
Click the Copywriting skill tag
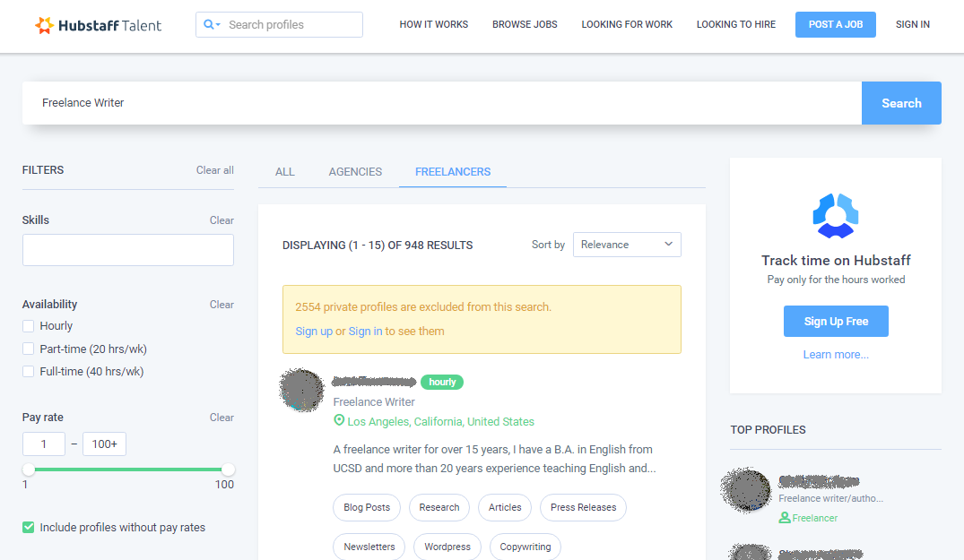click(x=525, y=547)
